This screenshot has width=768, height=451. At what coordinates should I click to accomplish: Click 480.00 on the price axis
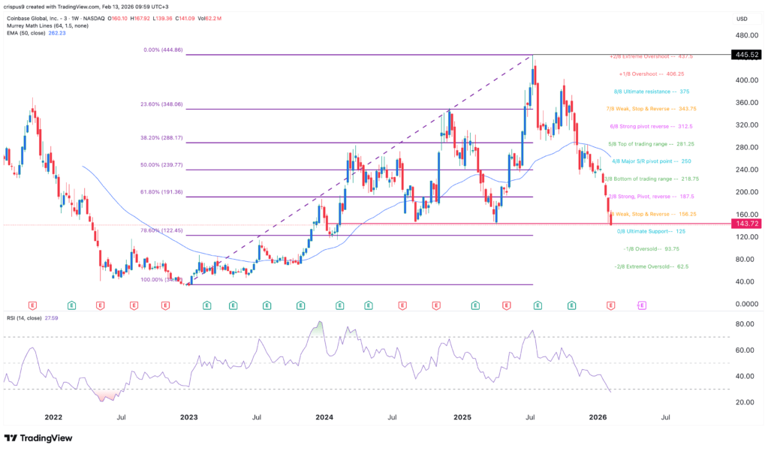(746, 36)
